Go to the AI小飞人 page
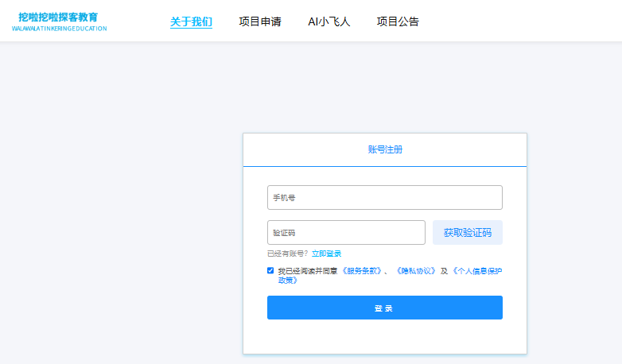 point(328,21)
